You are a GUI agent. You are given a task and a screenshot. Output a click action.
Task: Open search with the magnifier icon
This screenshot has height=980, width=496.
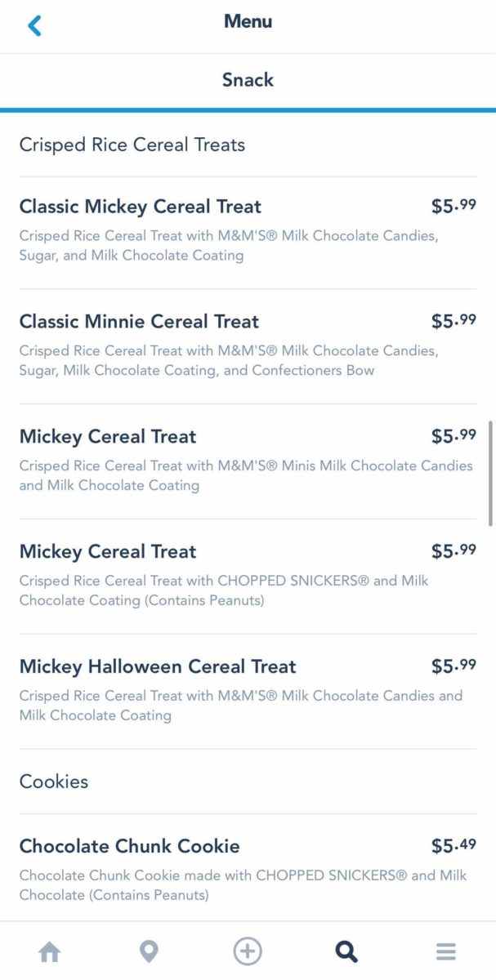[346, 951]
